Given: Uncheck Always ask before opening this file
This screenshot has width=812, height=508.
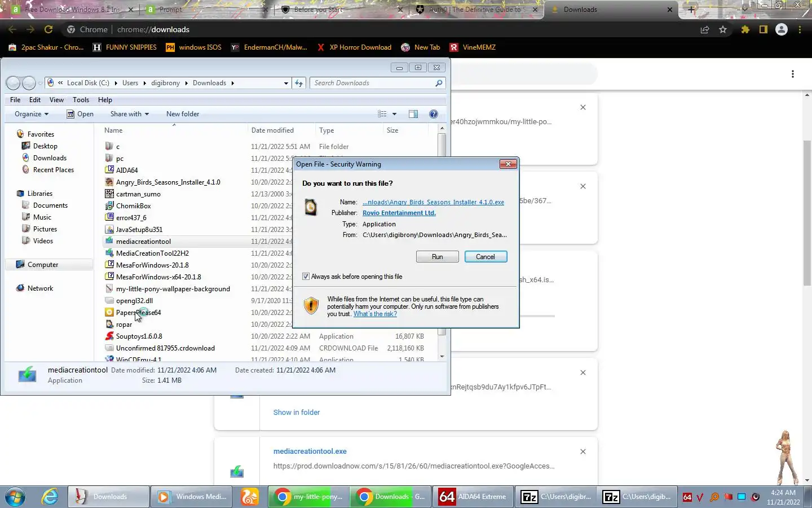Looking at the screenshot, I should click(306, 277).
